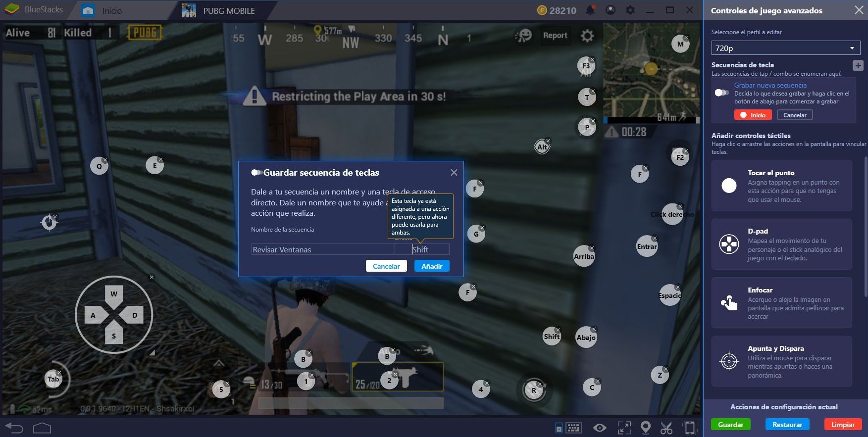Viewport: 868px width, 437px height.
Task: Close the Guardar secuencia de teclas dialog
Action: tap(454, 172)
